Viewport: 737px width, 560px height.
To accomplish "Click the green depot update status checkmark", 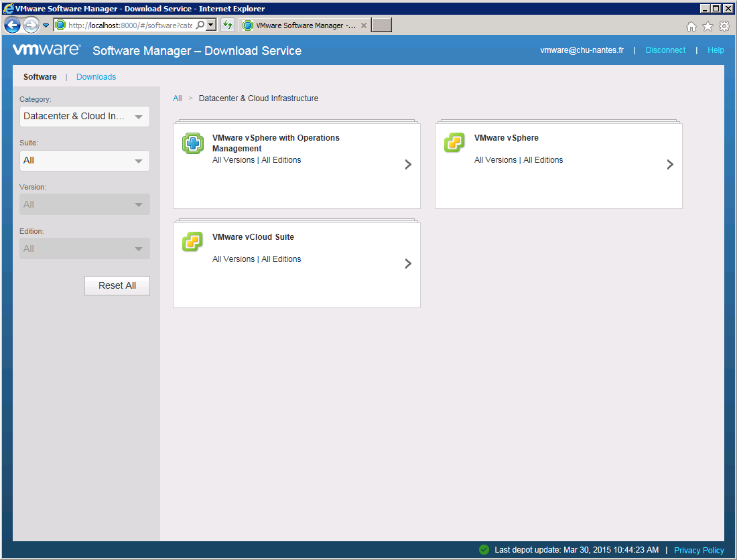I will click(484, 550).
